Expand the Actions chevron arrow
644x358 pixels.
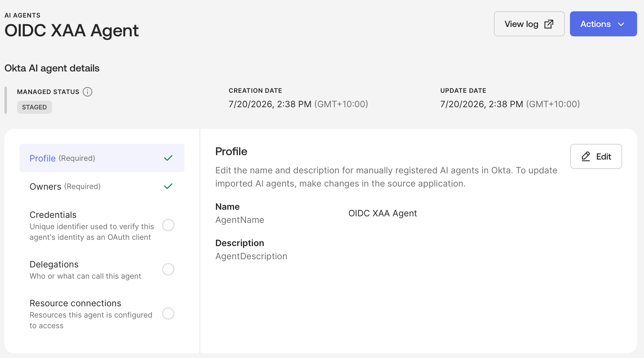pyautogui.click(x=621, y=24)
